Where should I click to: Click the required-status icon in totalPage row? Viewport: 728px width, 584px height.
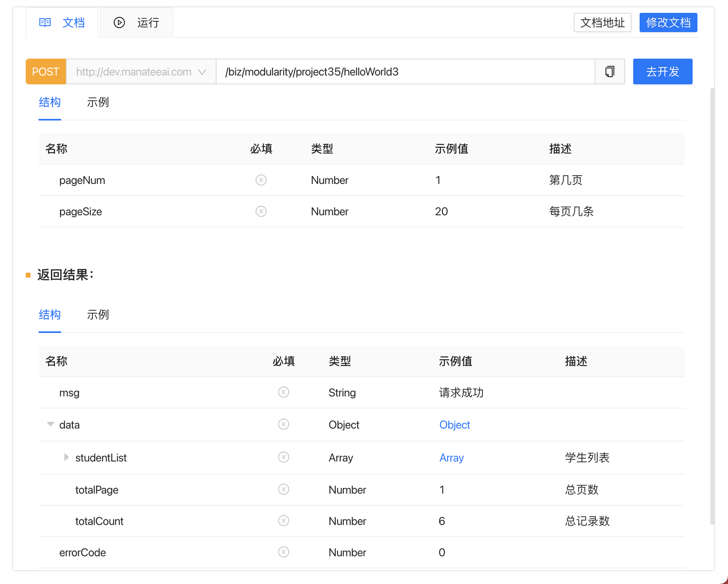coord(284,489)
